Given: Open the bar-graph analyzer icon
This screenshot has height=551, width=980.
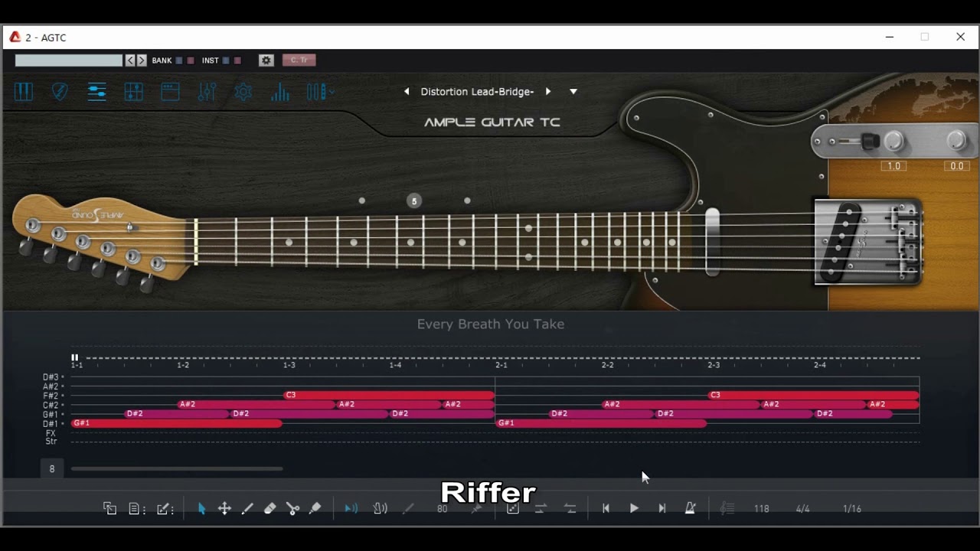Looking at the screenshot, I should tap(280, 92).
